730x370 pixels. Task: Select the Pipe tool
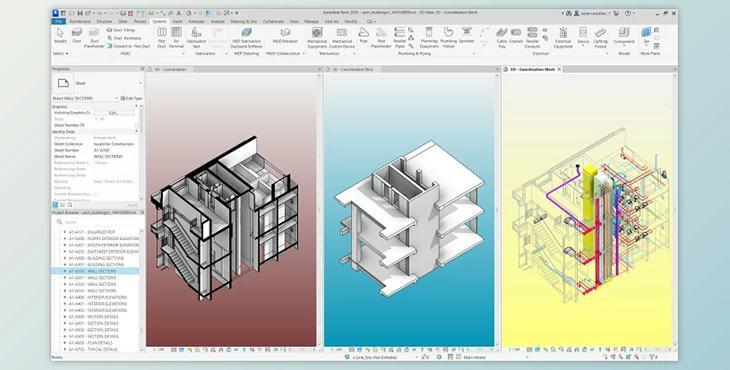tap(364, 35)
